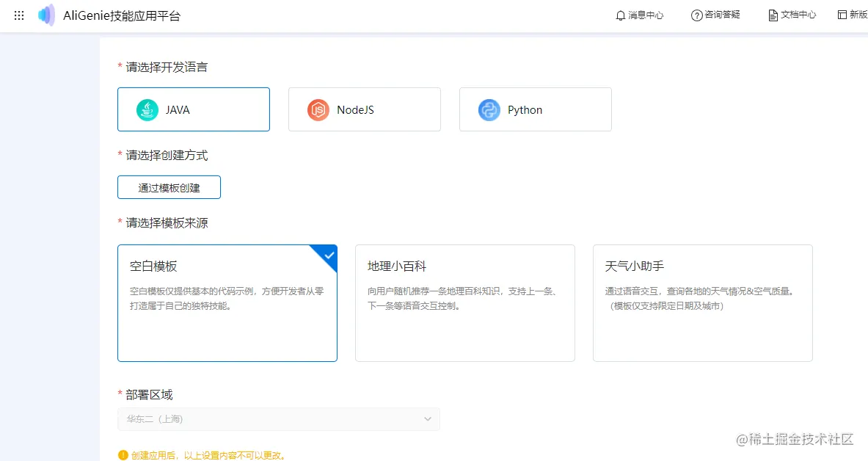Viewport: 868px width, 461px height.
Task: Click the 地理小百科 description text
Action: pyautogui.click(x=464, y=298)
